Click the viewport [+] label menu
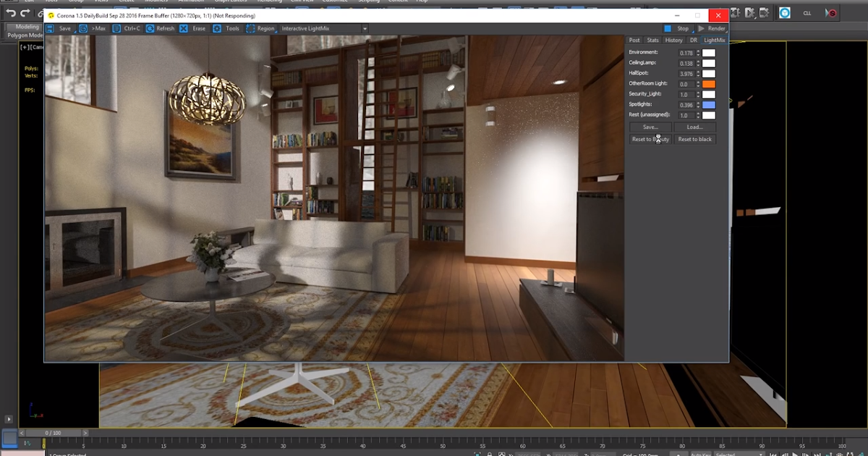The height and width of the screenshot is (456, 868). coord(25,47)
